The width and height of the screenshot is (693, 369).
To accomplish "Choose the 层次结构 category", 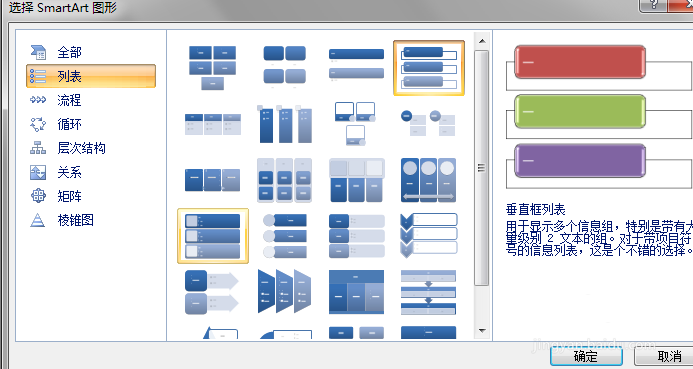I will [68, 148].
